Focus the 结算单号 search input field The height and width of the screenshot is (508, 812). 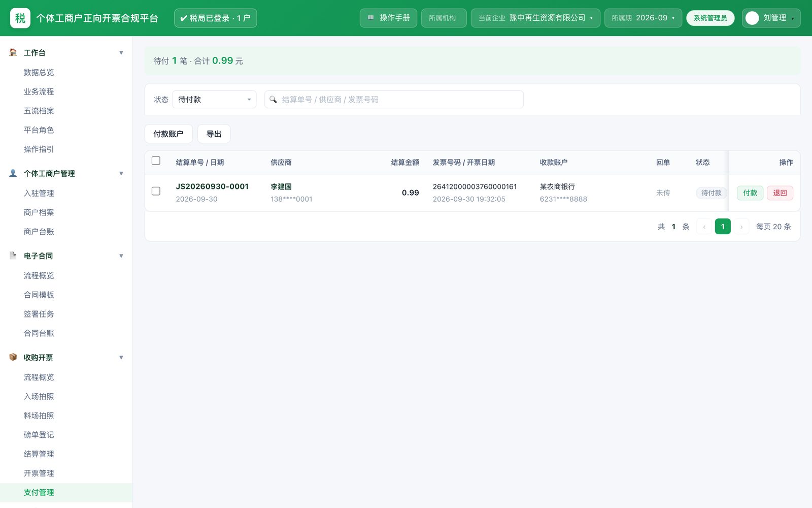coord(394,100)
